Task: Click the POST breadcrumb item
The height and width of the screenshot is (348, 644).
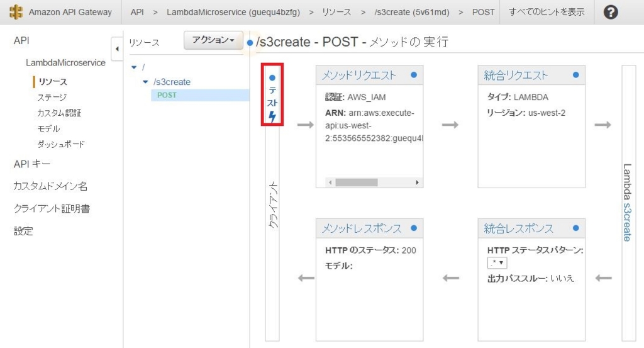Action: click(484, 13)
